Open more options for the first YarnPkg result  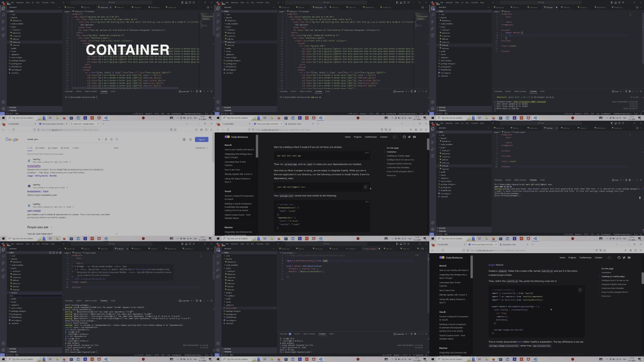click(x=70, y=162)
